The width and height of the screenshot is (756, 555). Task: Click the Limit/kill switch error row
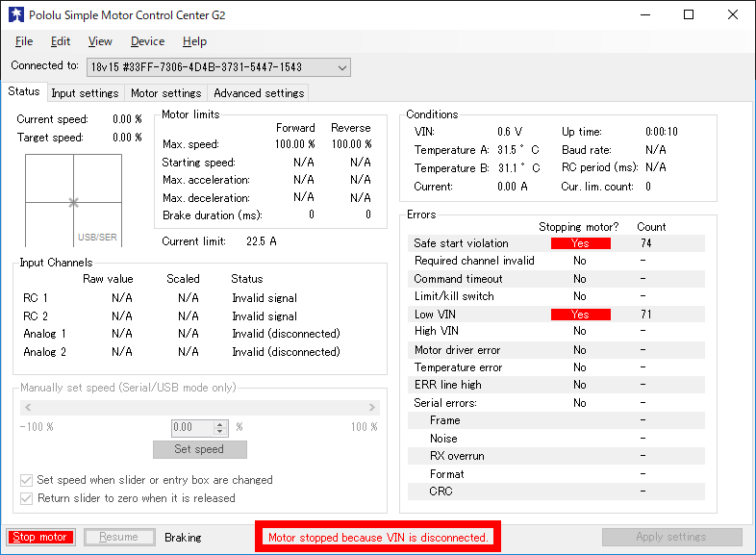[x=556, y=296]
